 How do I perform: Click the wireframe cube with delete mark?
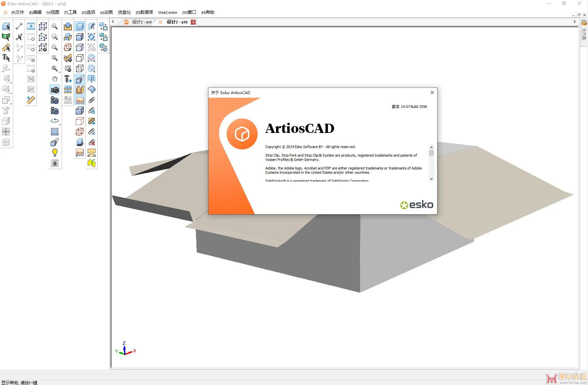pos(43,47)
